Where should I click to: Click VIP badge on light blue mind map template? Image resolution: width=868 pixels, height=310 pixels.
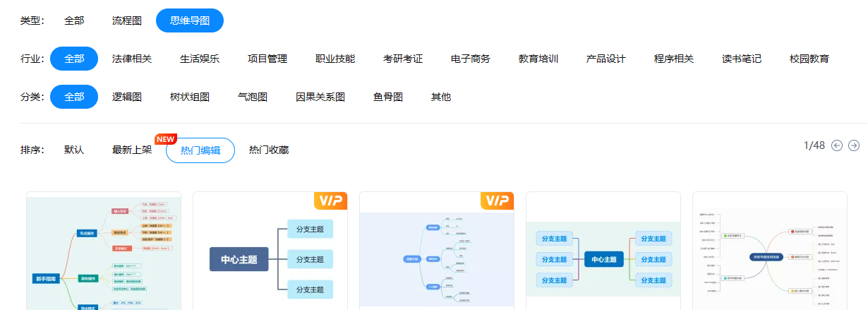point(498,201)
